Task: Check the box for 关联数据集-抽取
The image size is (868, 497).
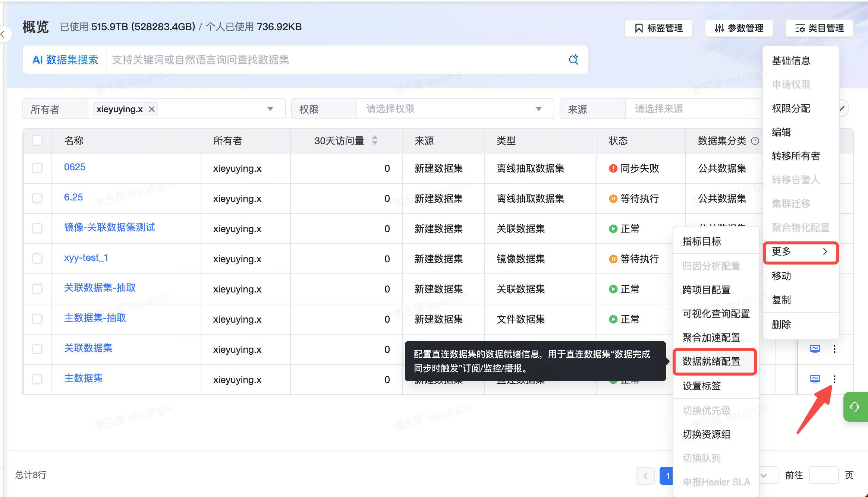Action: point(37,289)
